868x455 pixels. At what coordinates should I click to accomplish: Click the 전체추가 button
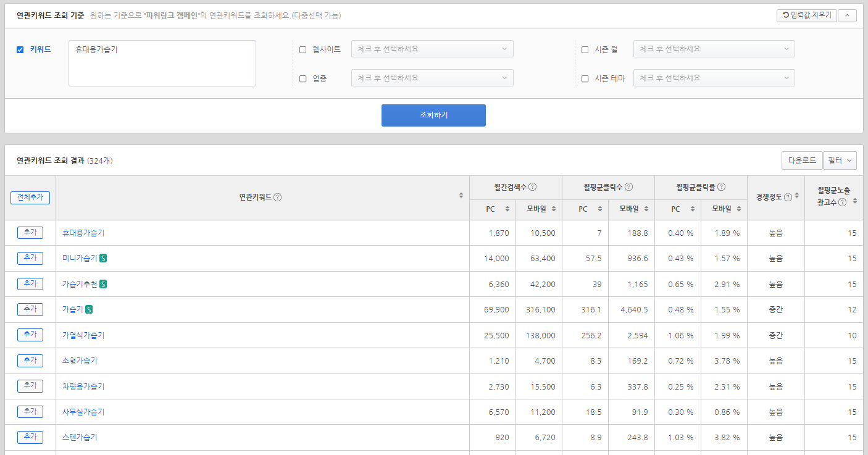coord(30,198)
